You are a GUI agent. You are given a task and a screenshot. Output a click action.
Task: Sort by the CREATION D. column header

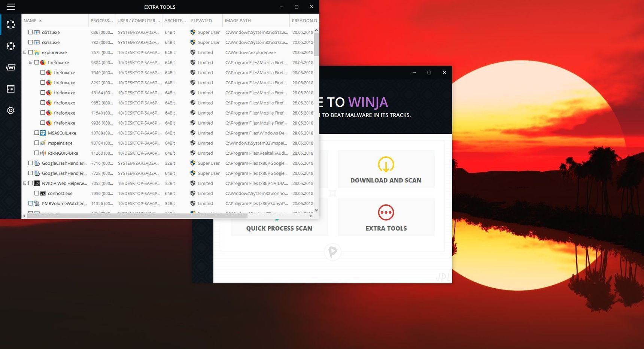pos(305,21)
